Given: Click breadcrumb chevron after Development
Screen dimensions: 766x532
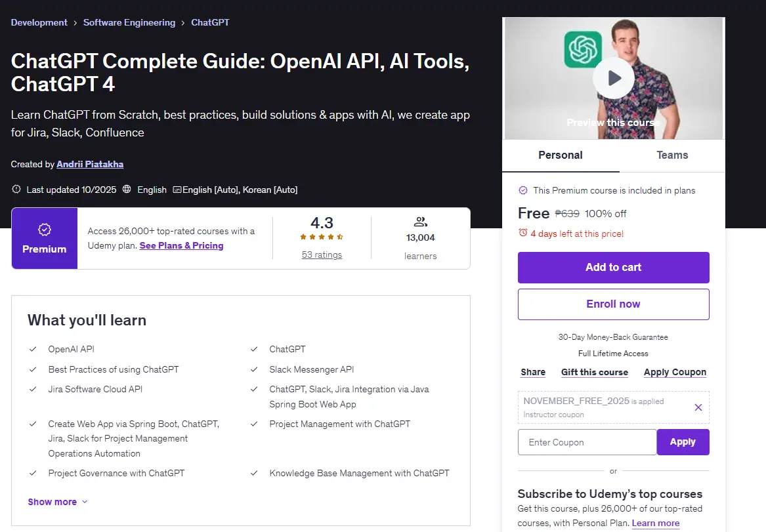Looking at the screenshot, I should click(x=75, y=23).
